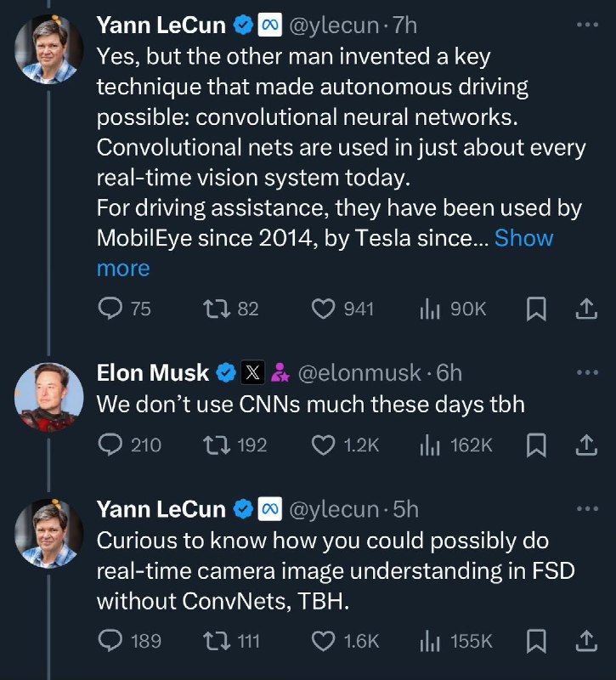Open the @elonmusk profile handle

pos(358,372)
